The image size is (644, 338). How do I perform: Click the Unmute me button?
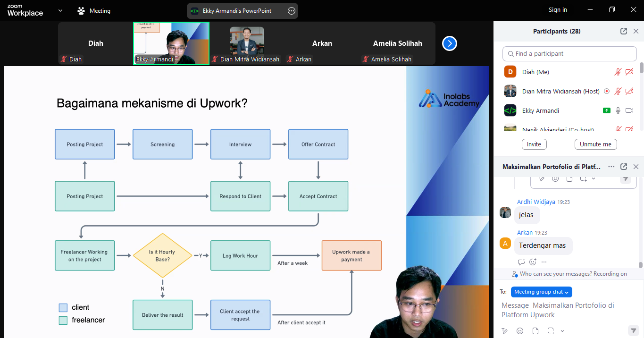click(x=595, y=144)
